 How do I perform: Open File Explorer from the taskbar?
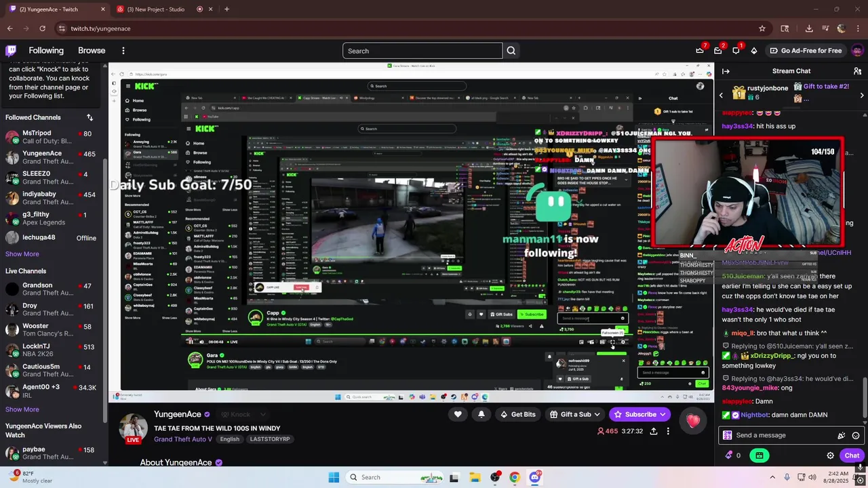click(474, 477)
